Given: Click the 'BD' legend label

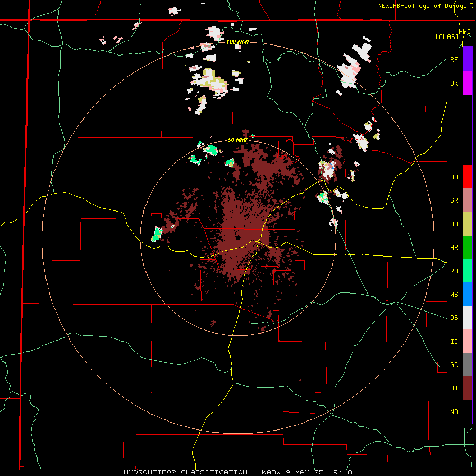Looking at the screenshot, I should click(x=454, y=224).
